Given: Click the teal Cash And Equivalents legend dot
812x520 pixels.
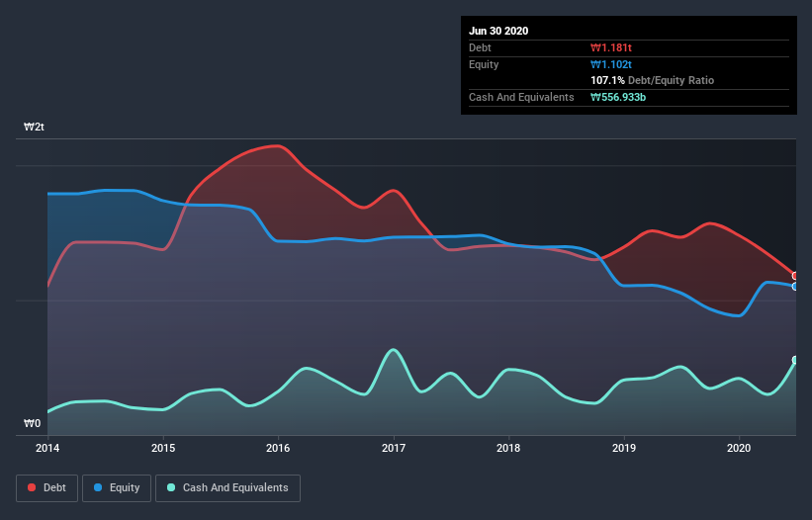Looking at the screenshot, I should (x=171, y=487).
